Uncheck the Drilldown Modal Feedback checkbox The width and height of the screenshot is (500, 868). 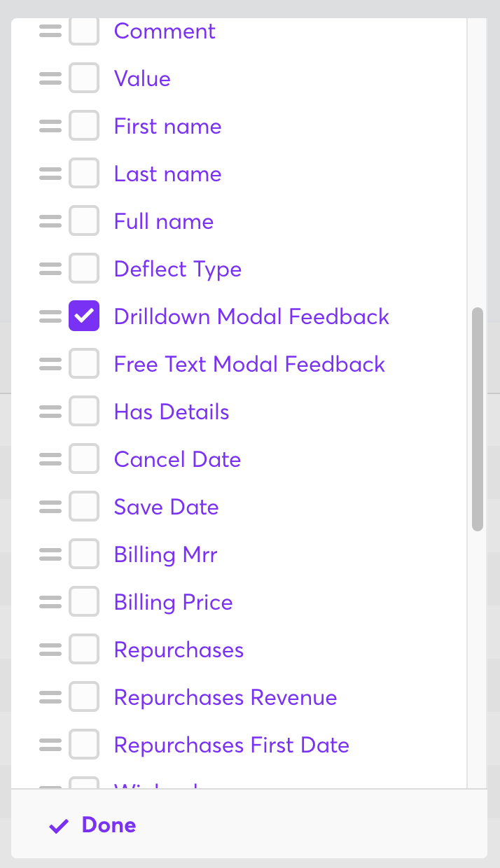pos(84,316)
